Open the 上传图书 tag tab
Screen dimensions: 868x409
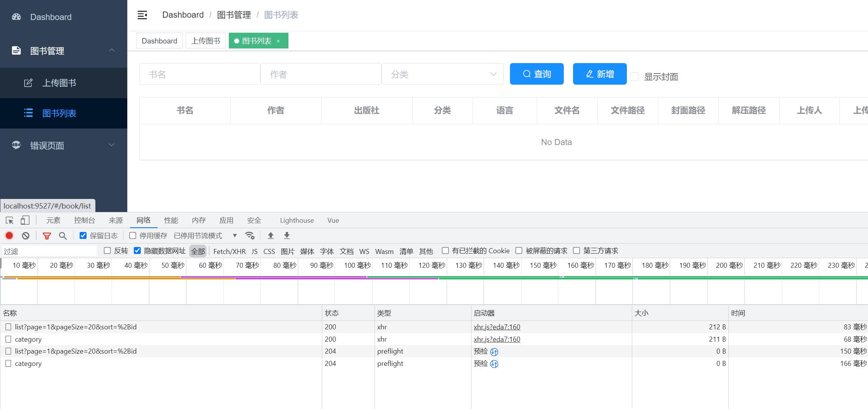pos(206,41)
